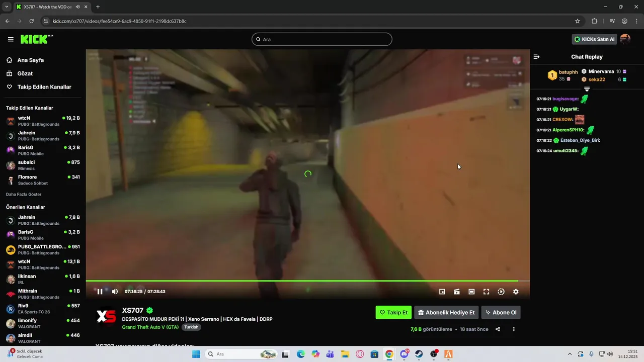Click seka22 in leaderboard

coord(596,79)
